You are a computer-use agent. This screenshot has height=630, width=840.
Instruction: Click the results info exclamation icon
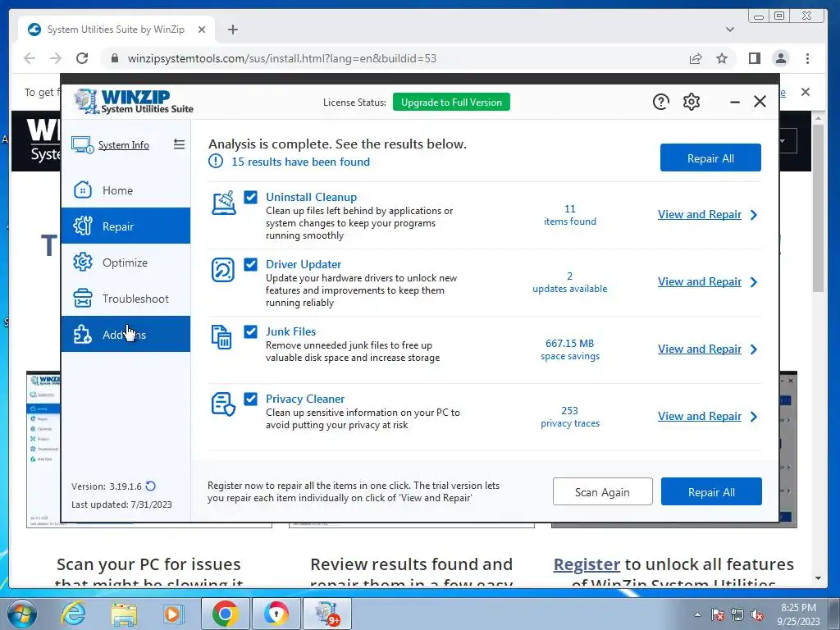[x=216, y=161]
